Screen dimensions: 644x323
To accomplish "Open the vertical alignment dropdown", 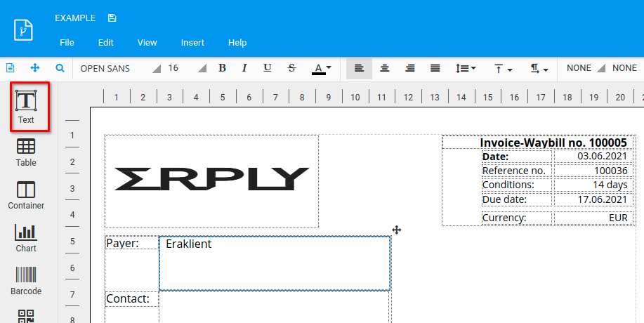I will [x=503, y=69].
